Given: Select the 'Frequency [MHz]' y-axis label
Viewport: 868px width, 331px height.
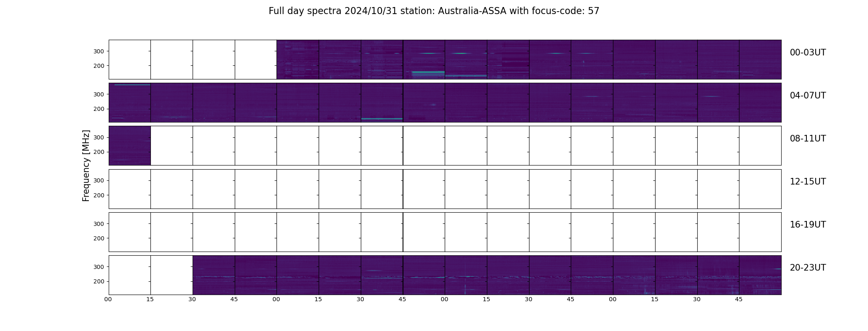Looking at the screenshot, I should click(x=86, y=166).
